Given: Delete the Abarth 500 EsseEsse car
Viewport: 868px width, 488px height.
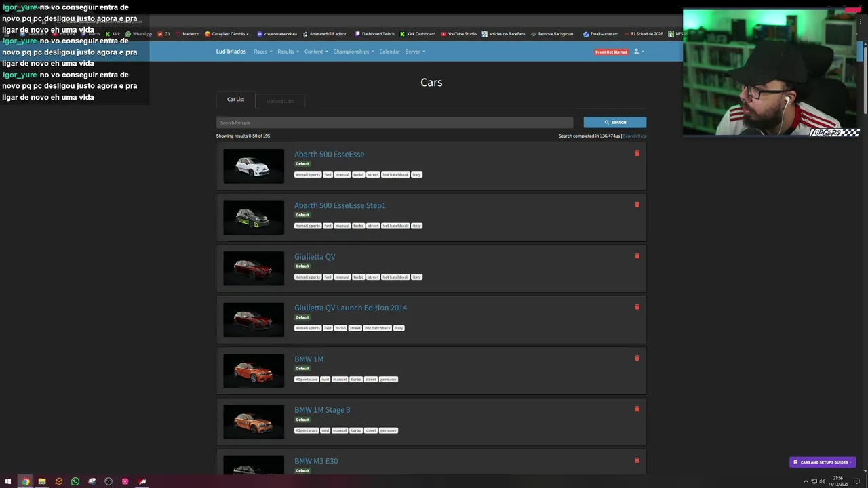Looking at the screenshot, I should (637, 153).
